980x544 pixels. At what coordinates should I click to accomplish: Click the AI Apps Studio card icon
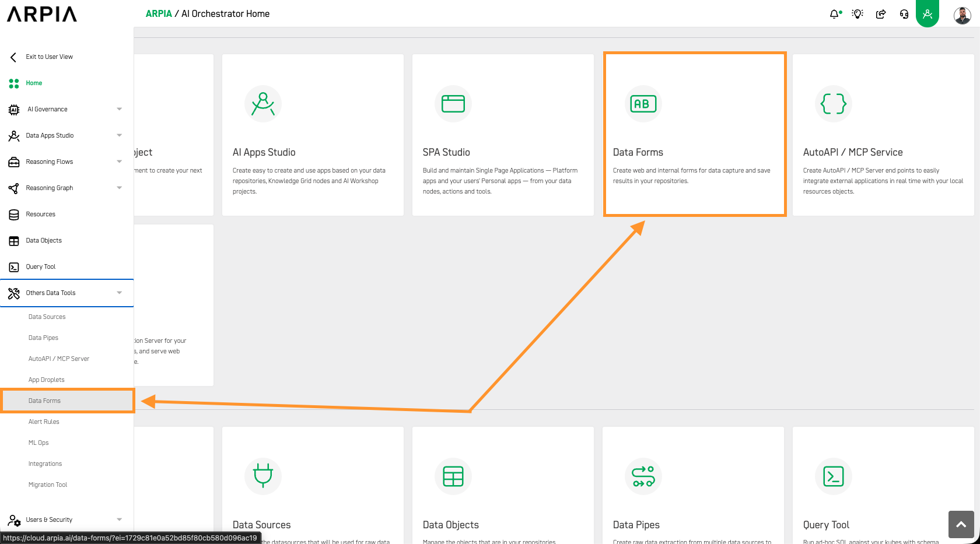[x=263, y=104]
